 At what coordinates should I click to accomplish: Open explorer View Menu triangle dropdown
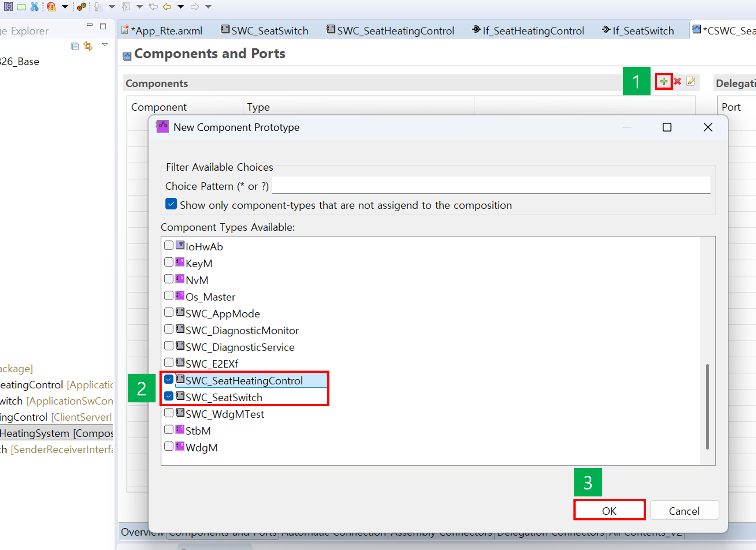(105, 45)
